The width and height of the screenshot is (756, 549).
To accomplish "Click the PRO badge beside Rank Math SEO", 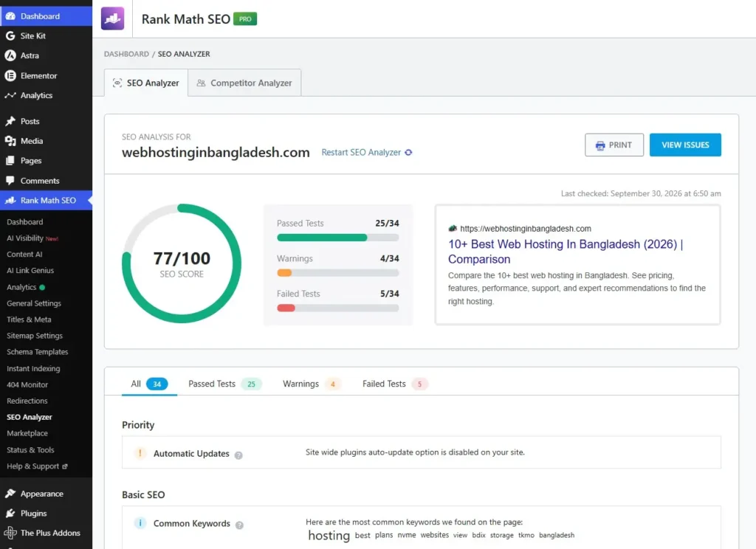I will point(245,18).
